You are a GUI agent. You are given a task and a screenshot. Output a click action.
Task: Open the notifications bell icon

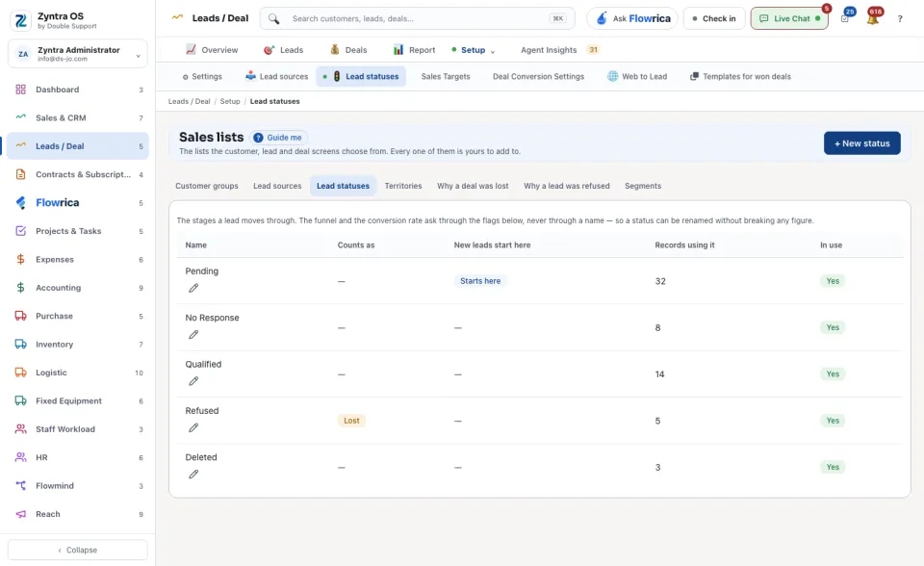pyautogui.click(x=873, y=18)
